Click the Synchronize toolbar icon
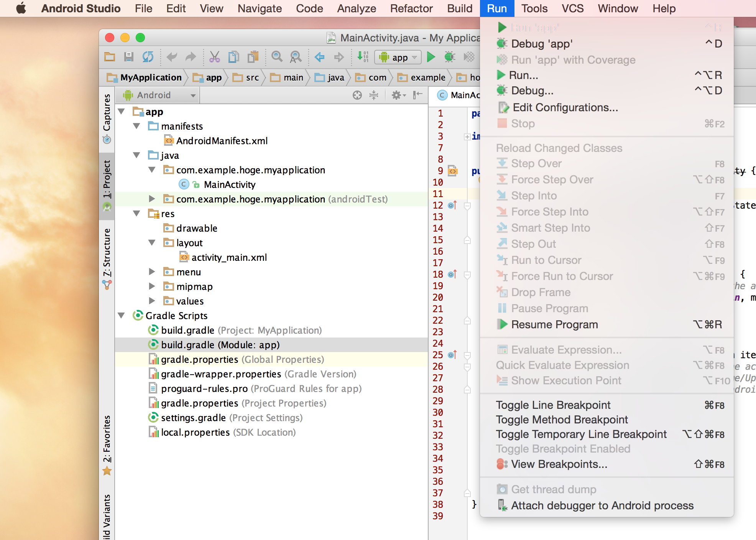756x540 pixels. [148, 57]
